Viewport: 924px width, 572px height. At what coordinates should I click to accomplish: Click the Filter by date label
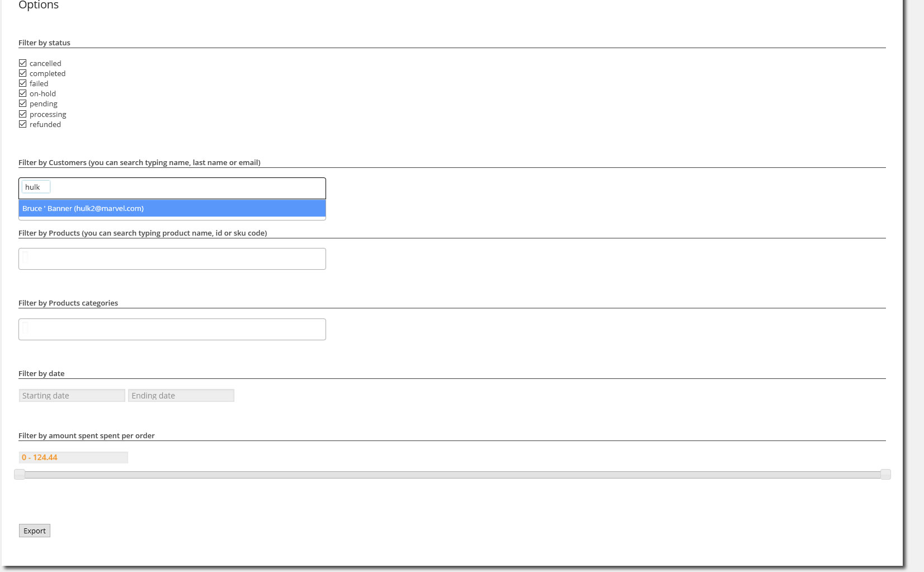click(41, 373)
